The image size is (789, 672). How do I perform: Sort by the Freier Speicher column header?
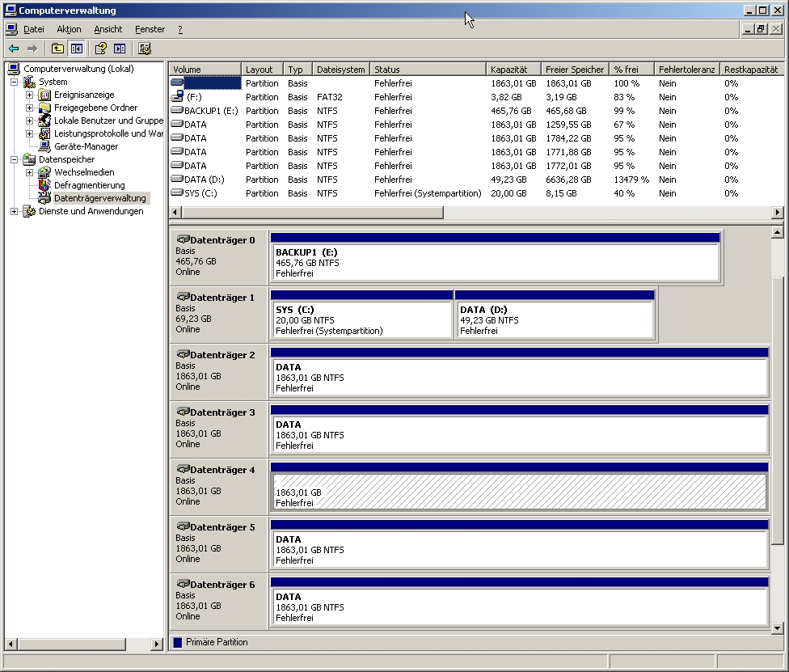click(x=575, y=70)
